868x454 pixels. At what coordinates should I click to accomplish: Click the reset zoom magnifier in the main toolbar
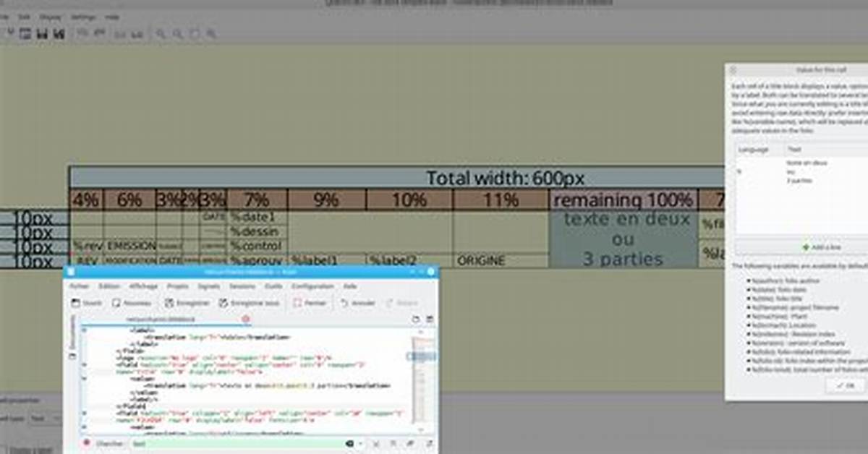[x=212, y=34]
